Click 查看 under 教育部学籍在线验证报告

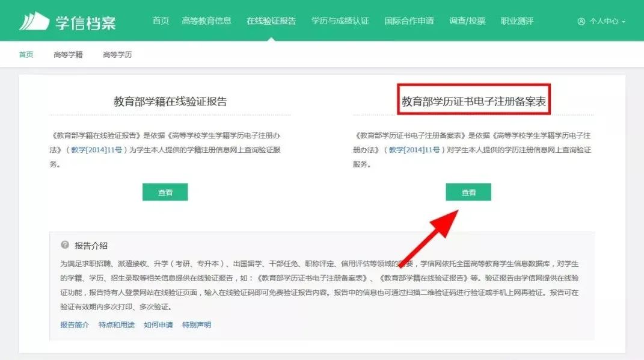[x=165, y=192]
